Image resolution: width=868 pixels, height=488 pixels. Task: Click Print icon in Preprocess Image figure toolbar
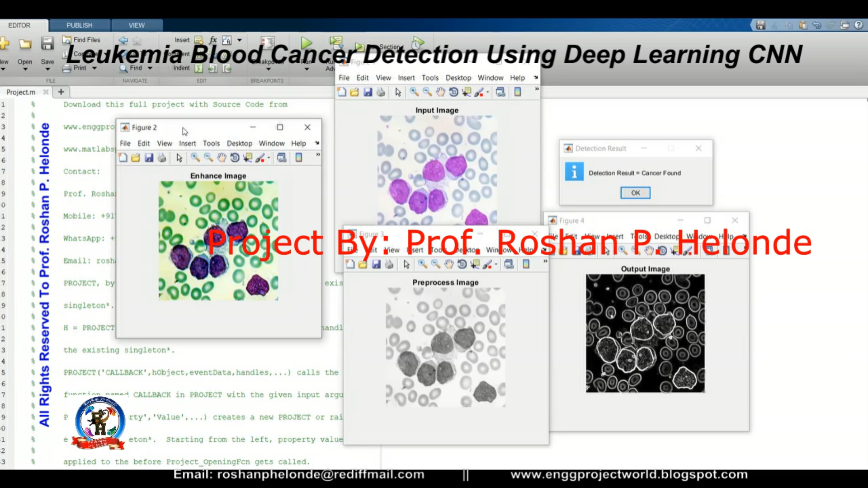pos(389,264)
